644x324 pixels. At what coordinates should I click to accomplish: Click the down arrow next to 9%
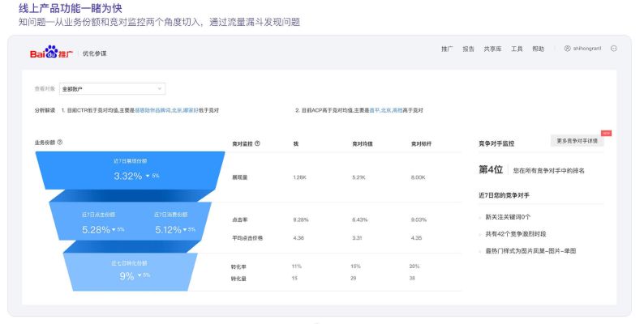tap(139, 275)
